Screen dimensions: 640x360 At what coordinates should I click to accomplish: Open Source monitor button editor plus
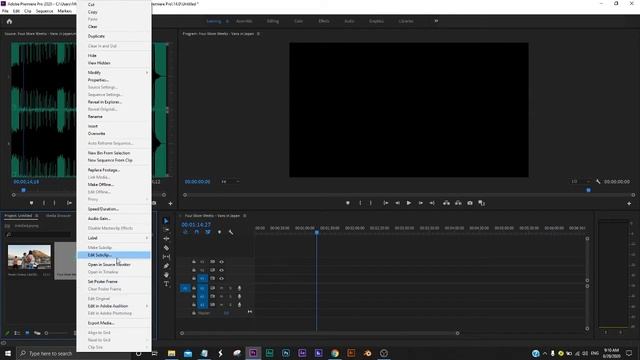click(x=170, y=203)
